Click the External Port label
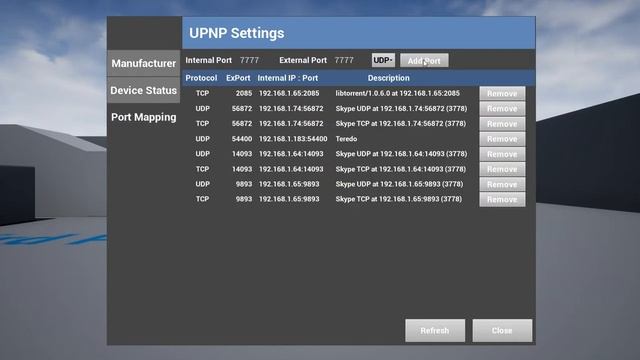Viewport: 640px width, 360px height. point(303,60)
